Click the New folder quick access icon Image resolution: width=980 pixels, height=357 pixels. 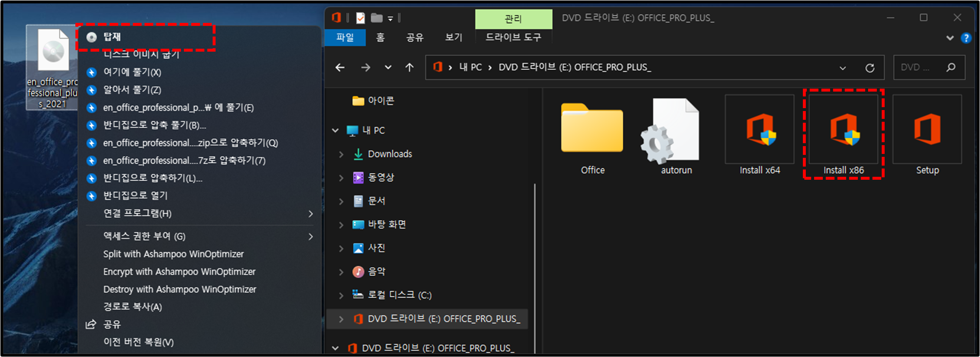tap(377, 18)
